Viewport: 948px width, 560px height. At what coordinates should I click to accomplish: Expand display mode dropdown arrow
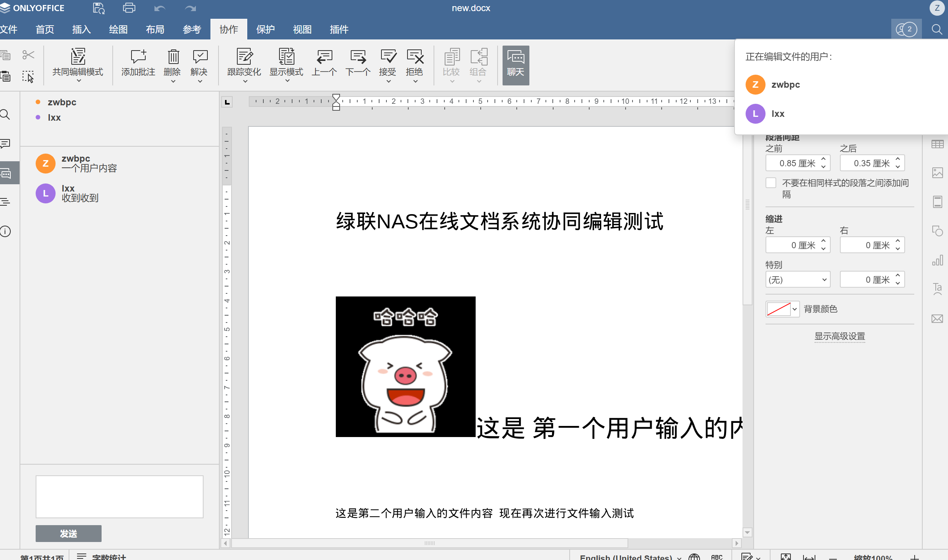coord(287,81)
